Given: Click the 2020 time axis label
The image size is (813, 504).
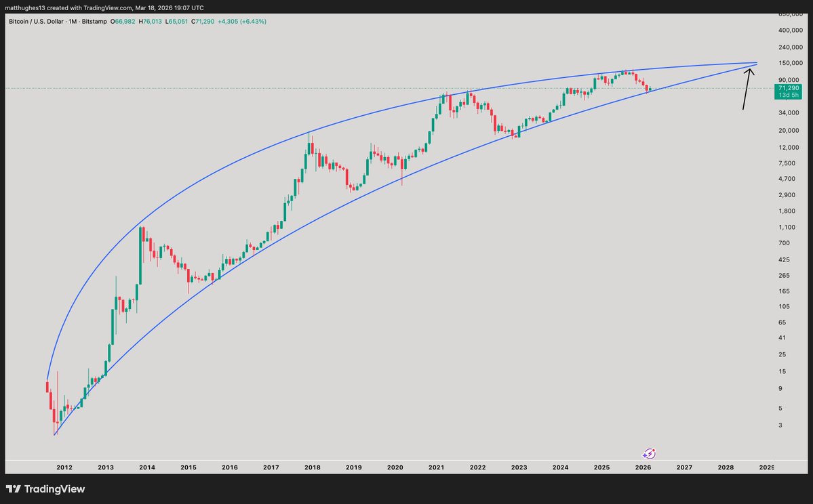Looking at the screenshot, I should point(395,467).
